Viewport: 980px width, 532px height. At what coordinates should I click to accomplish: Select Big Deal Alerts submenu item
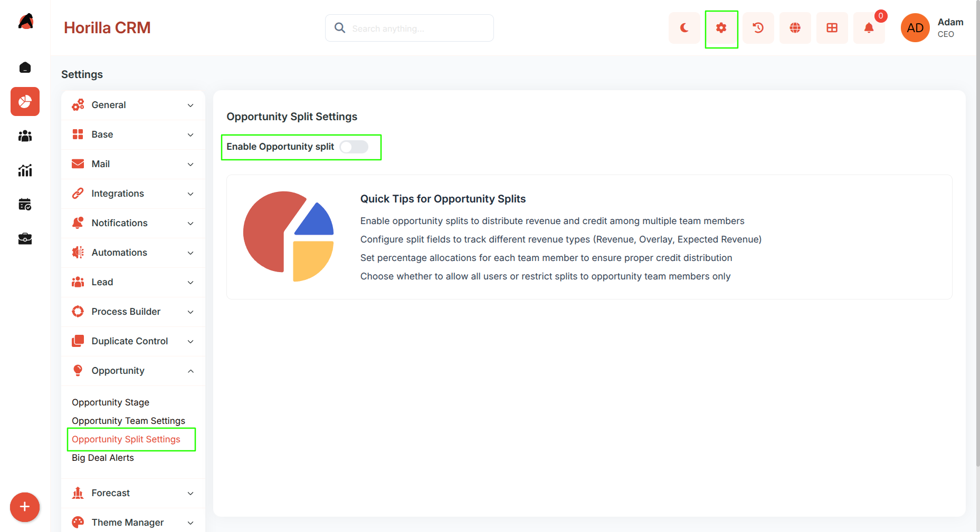coord(103,458)
